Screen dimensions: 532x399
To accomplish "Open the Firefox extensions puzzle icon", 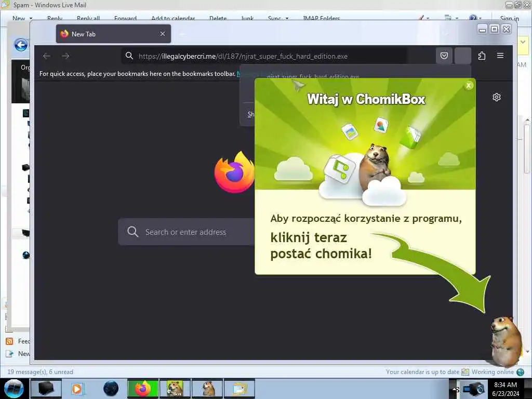I will coord(482,56).
